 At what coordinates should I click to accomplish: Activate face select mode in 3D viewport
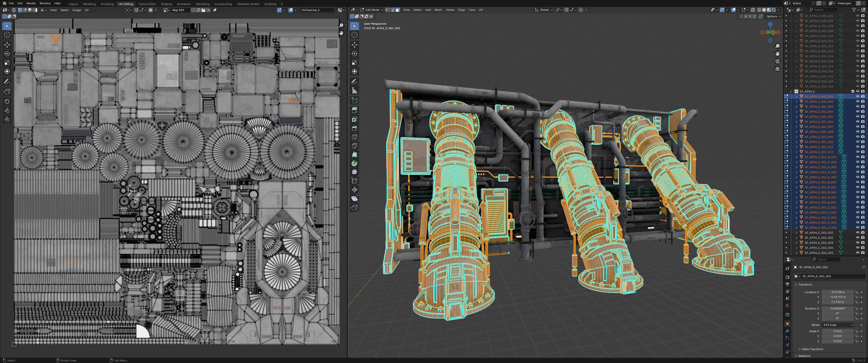[x=398, y=10]
